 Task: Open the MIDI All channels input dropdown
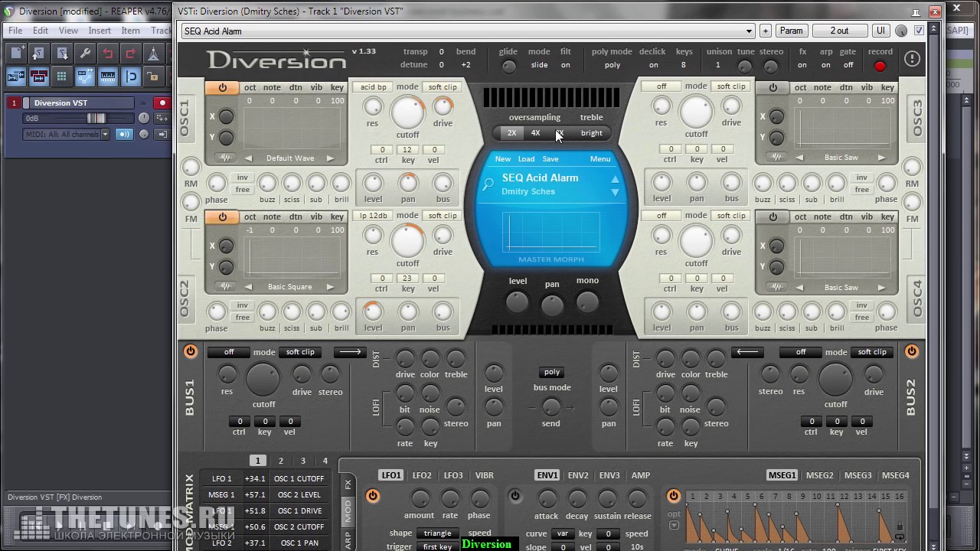66,135
